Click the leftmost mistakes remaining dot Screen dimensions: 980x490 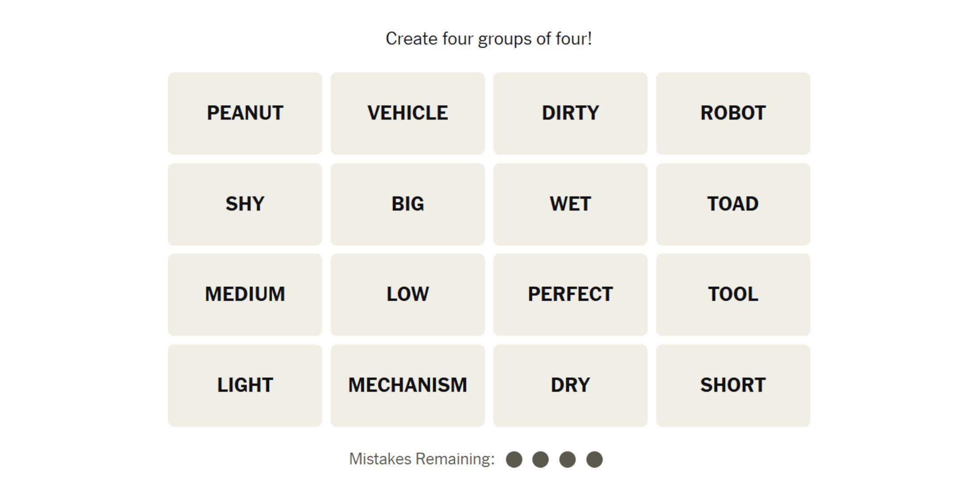pyautogui.click(x=514, y=459)
